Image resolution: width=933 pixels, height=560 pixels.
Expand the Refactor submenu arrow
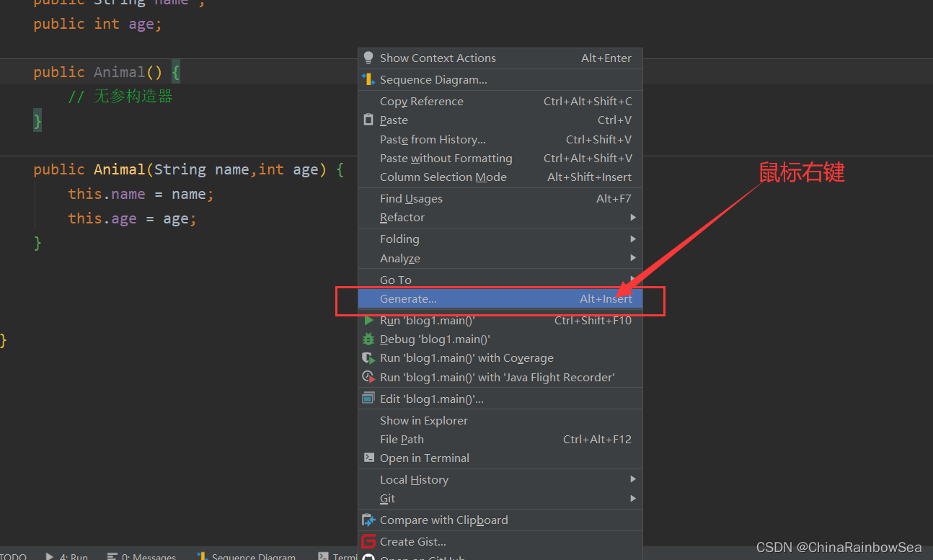(x=633, y=217)
